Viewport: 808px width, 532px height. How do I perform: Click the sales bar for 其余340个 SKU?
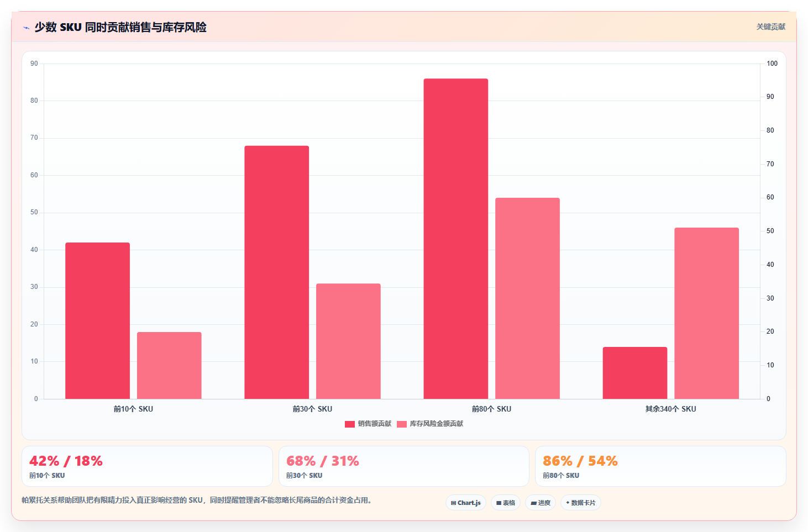635,373
